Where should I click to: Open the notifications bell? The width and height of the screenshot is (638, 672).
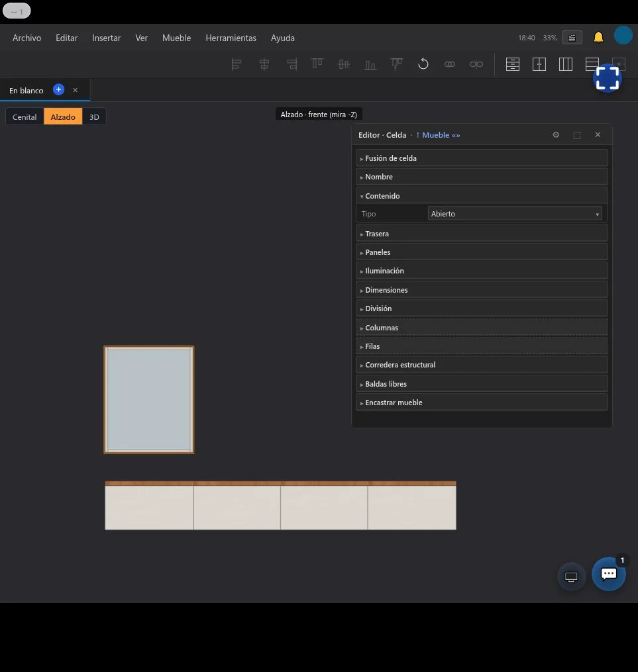click(598, 38)
